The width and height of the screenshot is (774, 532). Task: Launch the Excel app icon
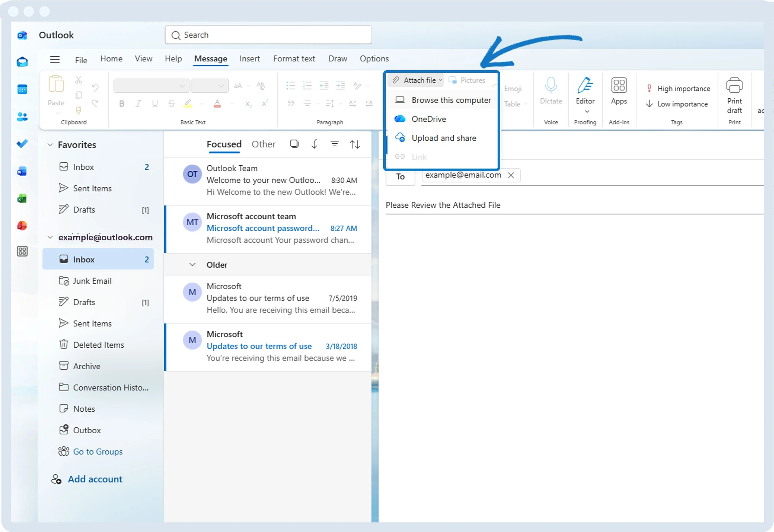pyautogui.click(x=22, y=199)
